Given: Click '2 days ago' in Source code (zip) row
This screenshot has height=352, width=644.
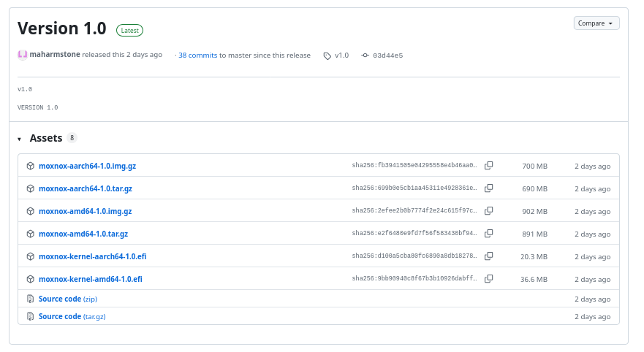Looking at the screenshot, I should pyautogui.click(x=593, y=299).
